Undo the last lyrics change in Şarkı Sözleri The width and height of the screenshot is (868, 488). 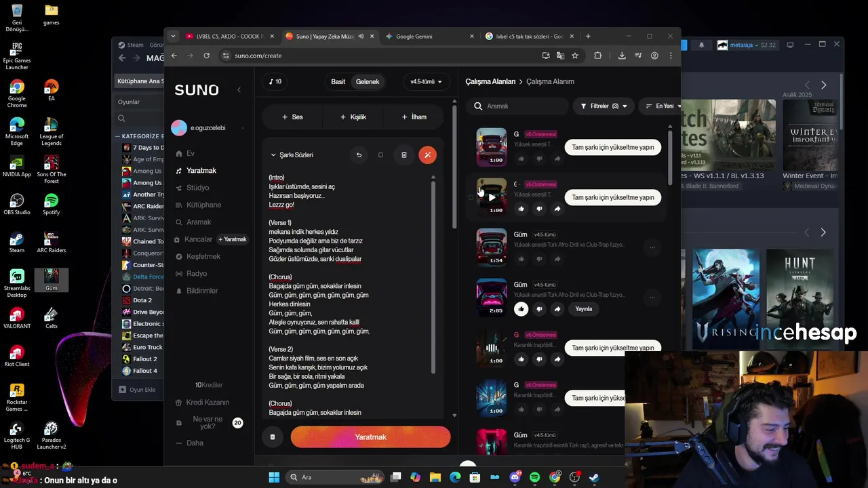[359, 155]
